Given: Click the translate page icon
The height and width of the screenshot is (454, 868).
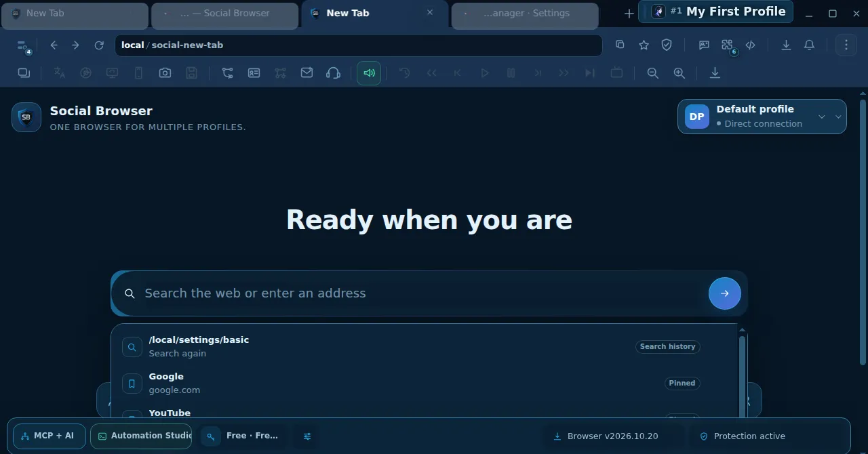Looking at the screenshot, I should click(60, 73).
